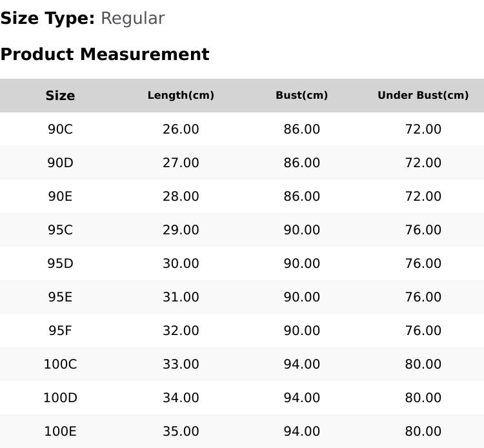Click the Product Measurement heading

point(105,54)
